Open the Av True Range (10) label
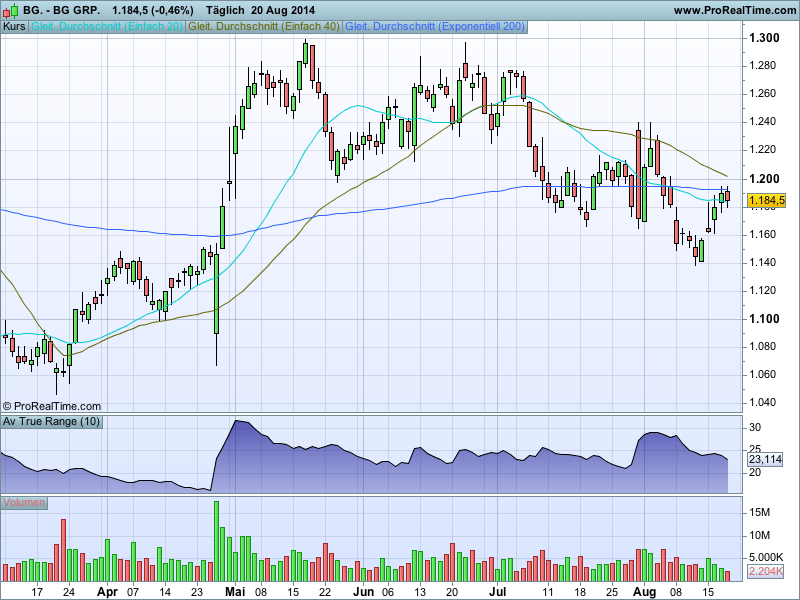Image resolution: width=800 pixels, height=600 pixels. 52,421
